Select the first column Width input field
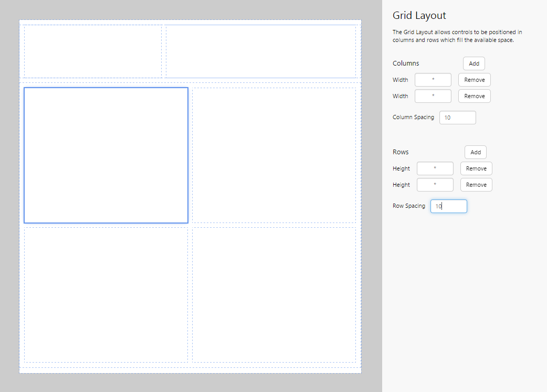 click(x=433, y=79)
